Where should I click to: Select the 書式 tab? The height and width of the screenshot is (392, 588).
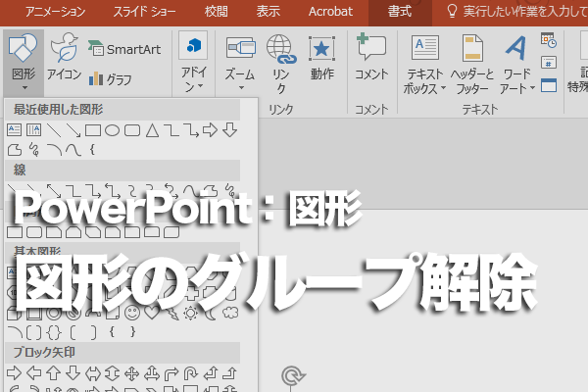[x=400, y=12]
